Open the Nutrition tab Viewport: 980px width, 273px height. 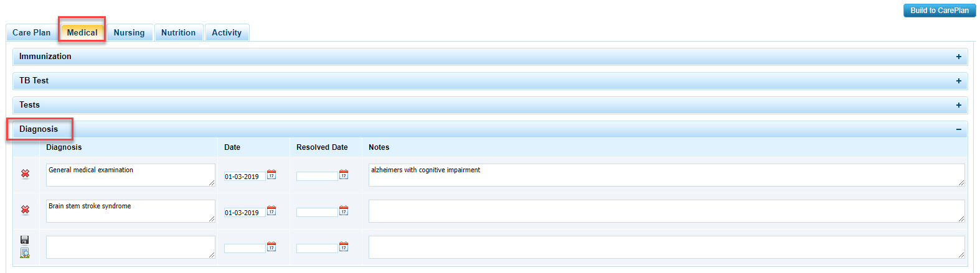pyautogui.click(x=178, y=33)
